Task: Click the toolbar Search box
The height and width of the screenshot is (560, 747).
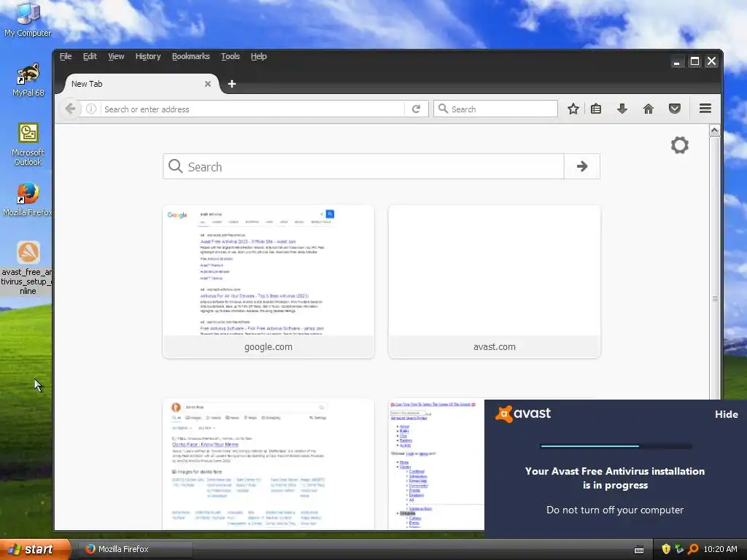Action: point(495,109)
